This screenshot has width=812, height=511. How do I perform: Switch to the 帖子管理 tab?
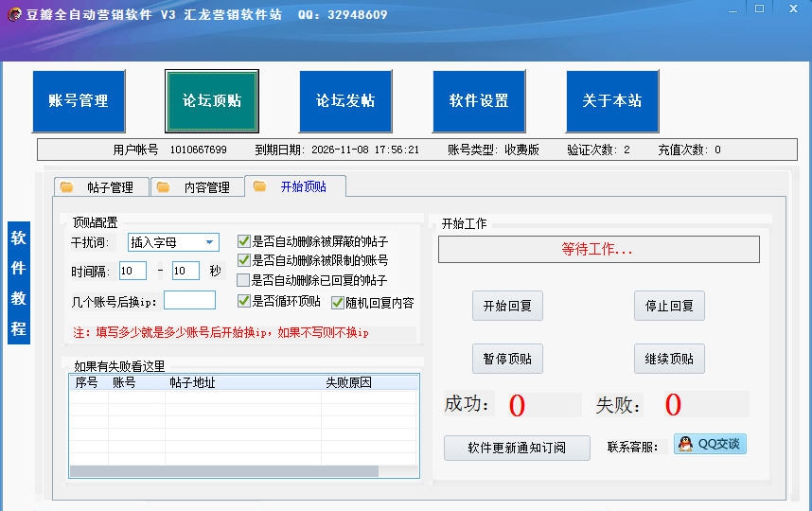101,187
